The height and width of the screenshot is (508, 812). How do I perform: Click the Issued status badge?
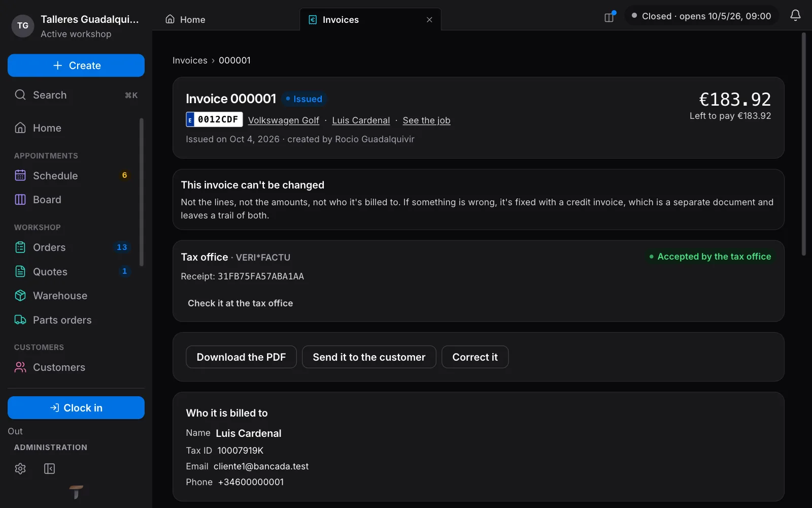304,99
